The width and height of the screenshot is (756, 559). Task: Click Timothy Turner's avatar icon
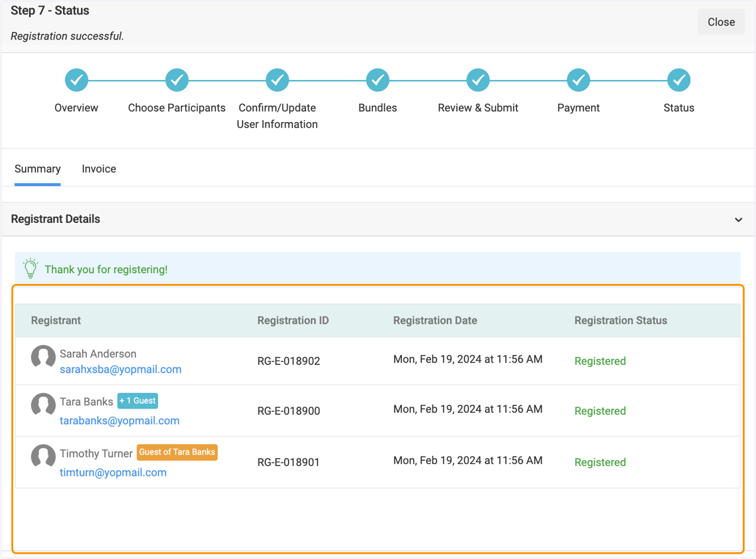click(x=43, y=456)
